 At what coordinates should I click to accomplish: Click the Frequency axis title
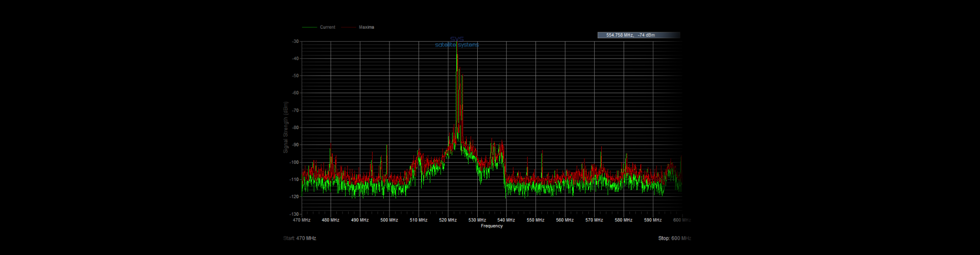pos(492,226)
